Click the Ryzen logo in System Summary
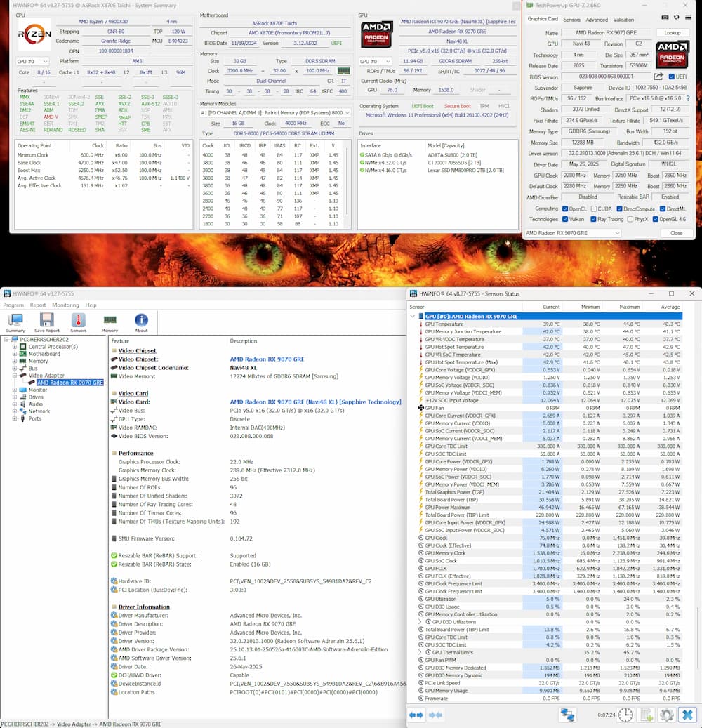This screenshot has height=728, width=702. [34, 34]
